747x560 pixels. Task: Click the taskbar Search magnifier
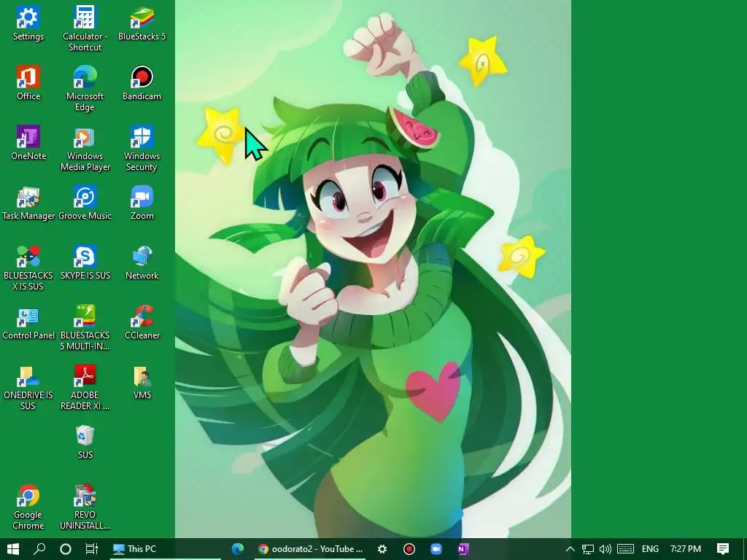(x=39, y=549)
